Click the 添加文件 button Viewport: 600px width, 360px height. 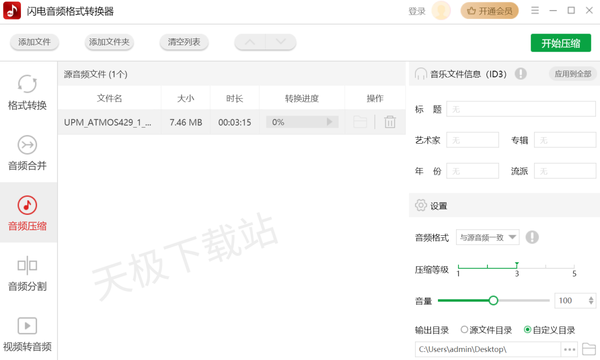click(34, 42)
